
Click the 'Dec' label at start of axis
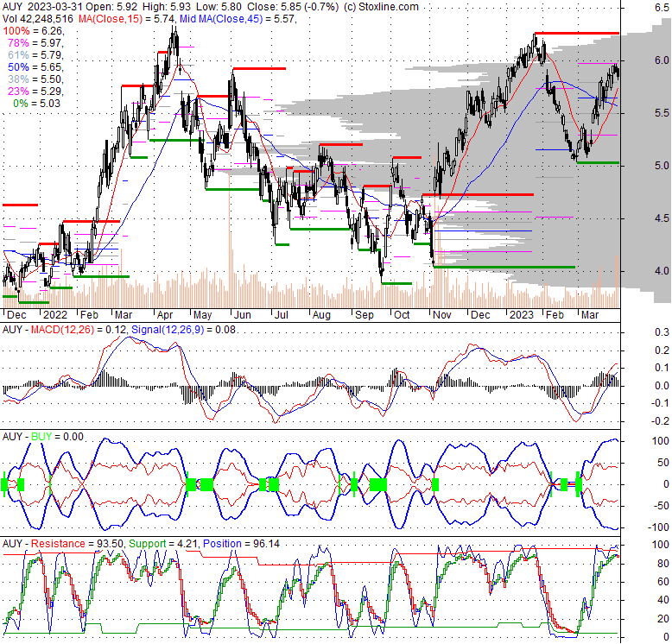pyautogui.click(x=16, y=315)
